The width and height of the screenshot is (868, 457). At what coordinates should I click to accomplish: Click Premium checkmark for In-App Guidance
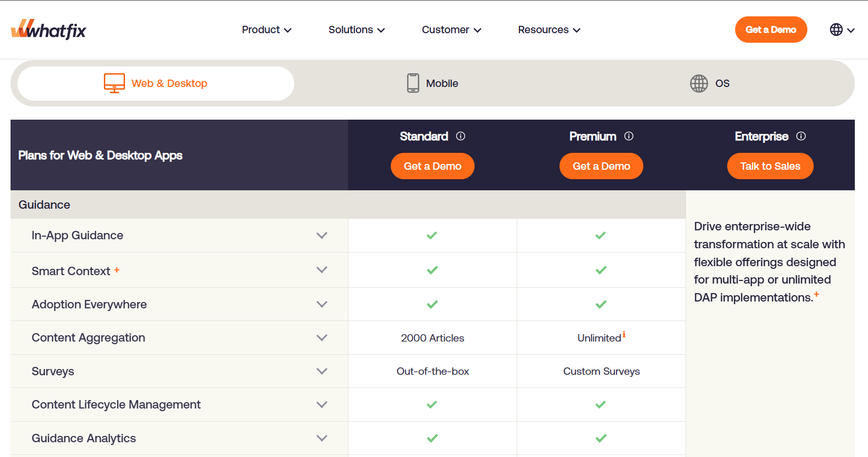coord(601,235)
